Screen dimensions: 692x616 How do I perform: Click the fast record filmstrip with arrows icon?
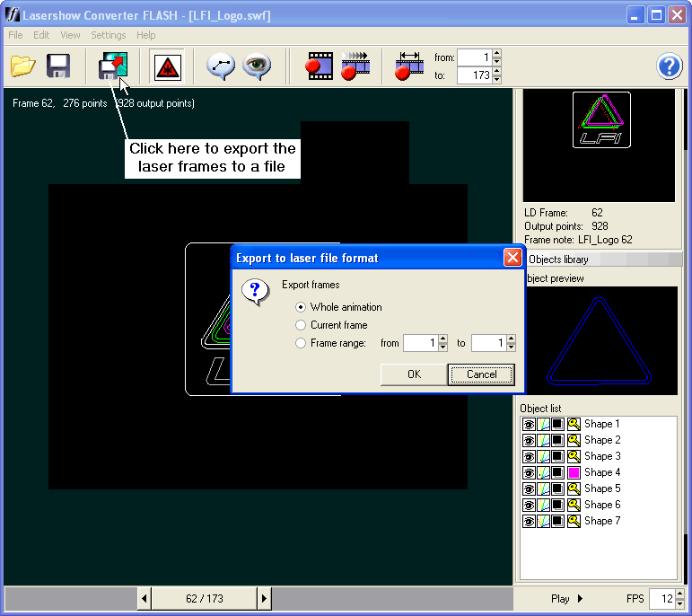[355, 66]
